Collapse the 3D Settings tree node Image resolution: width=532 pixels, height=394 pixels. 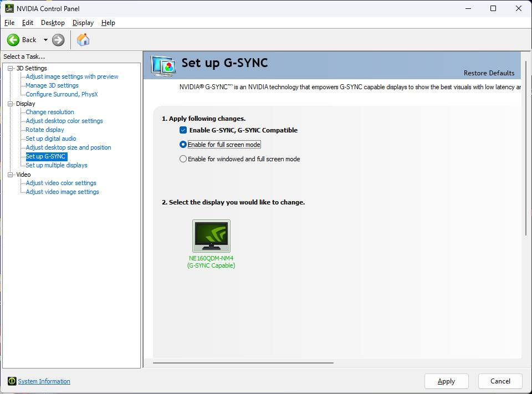click(10, 68)
